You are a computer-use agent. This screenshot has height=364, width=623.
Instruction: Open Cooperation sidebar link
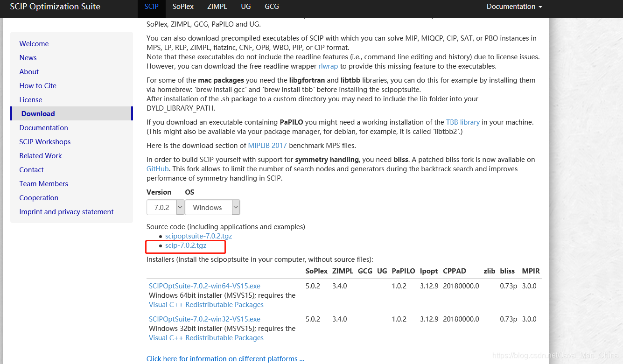pos(39,198)
